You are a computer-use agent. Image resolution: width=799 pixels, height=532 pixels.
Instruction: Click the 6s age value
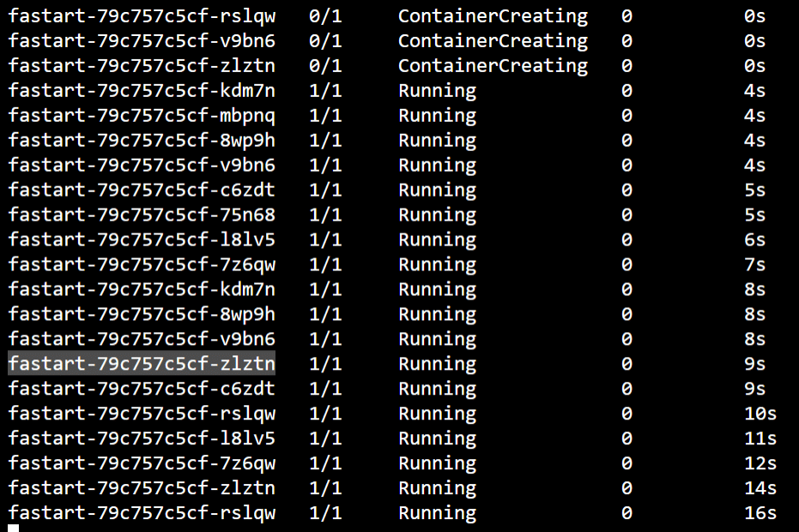coord(754,239)
